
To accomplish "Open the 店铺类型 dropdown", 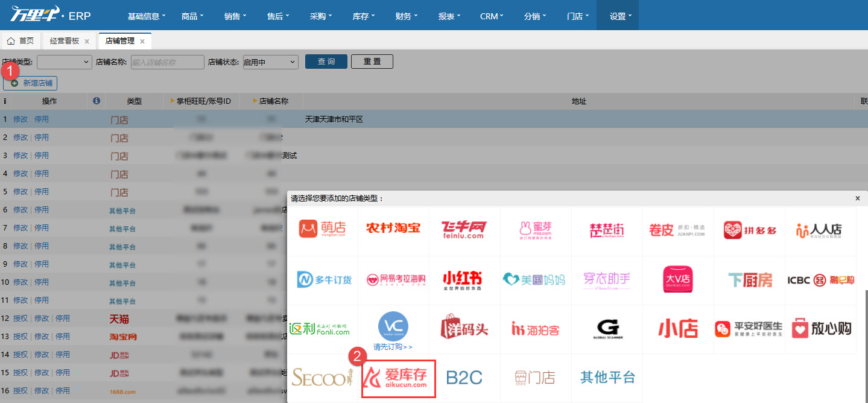I will [64, 61].
